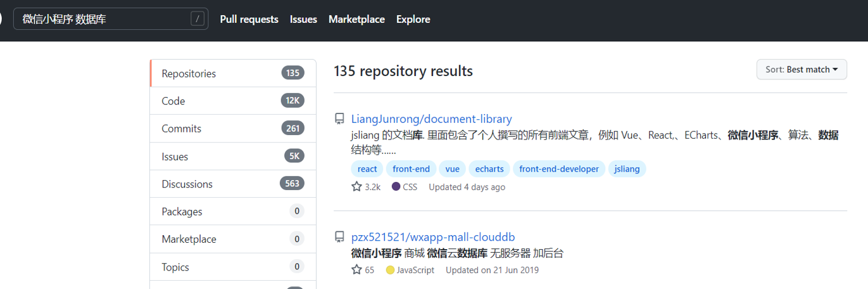868x289 pixels.
Task: Select Commits filter in sidebar
Action: pyautogui.click(x=233, y=129)
